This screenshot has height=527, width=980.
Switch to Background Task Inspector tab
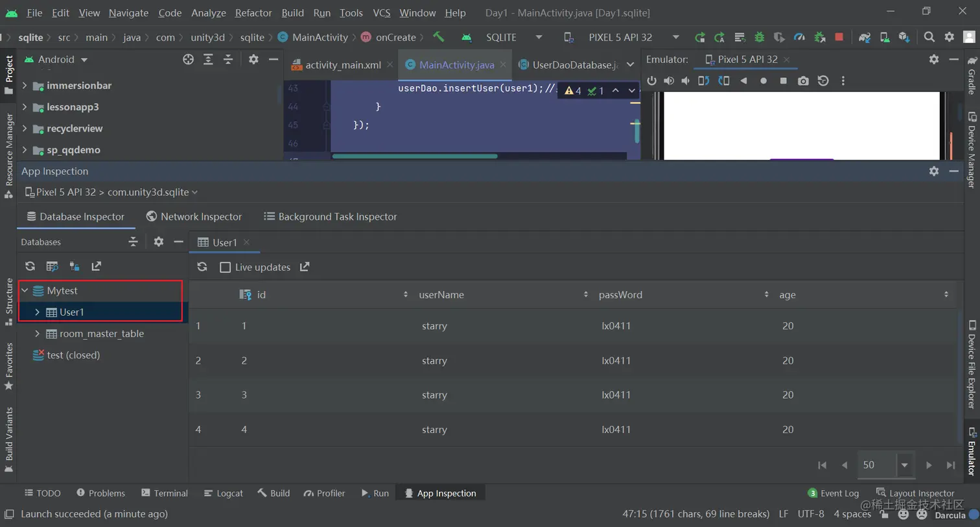point(331,217)
